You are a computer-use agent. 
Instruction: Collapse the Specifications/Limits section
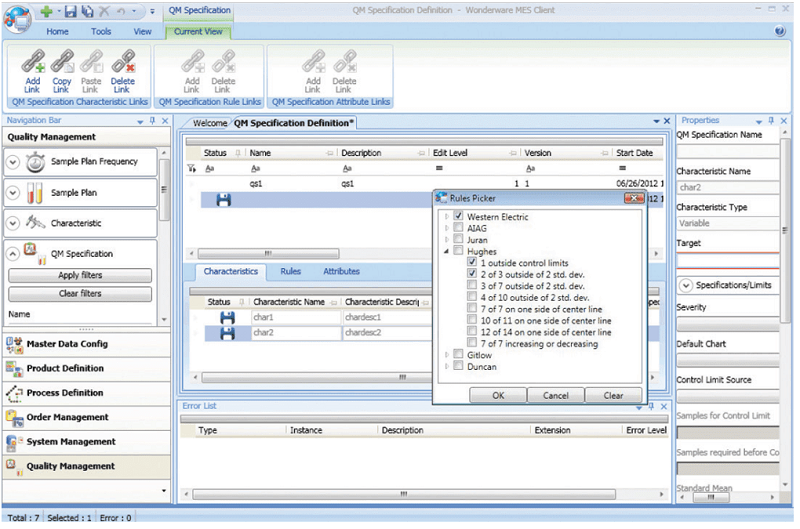pyautogui.click(x=685, y=285)
